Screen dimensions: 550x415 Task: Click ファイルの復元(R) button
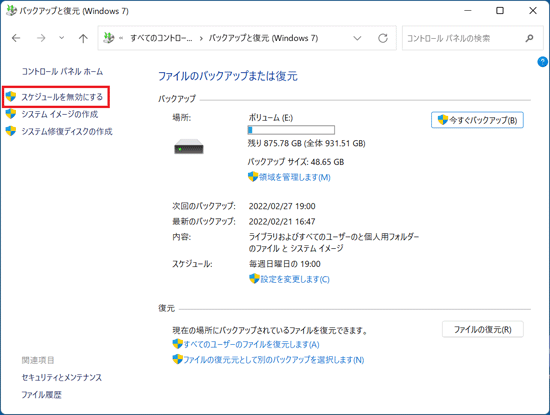pos(483,329)
